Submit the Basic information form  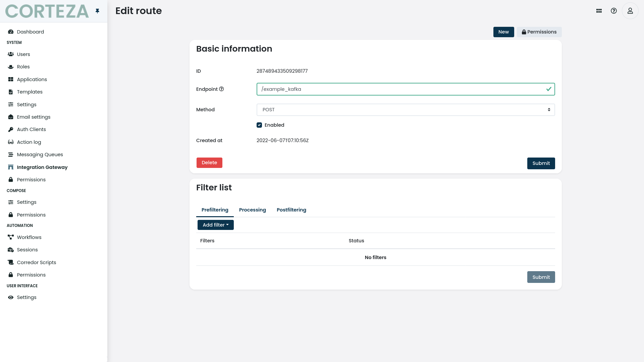click(541, 163)
